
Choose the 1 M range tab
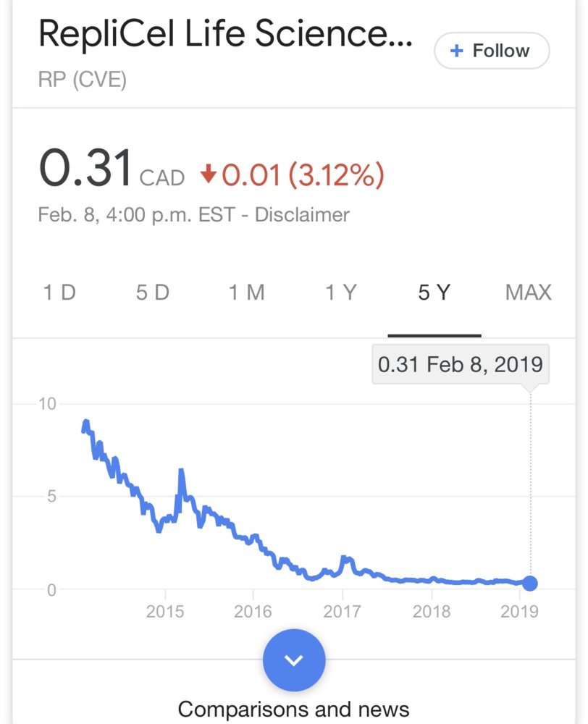coord(246,292)
